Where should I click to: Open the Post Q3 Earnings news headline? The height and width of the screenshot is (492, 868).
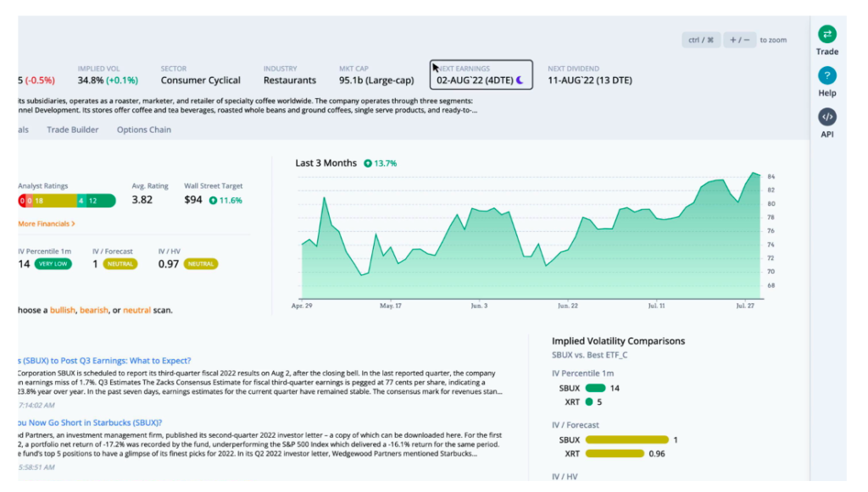(104, 361)
